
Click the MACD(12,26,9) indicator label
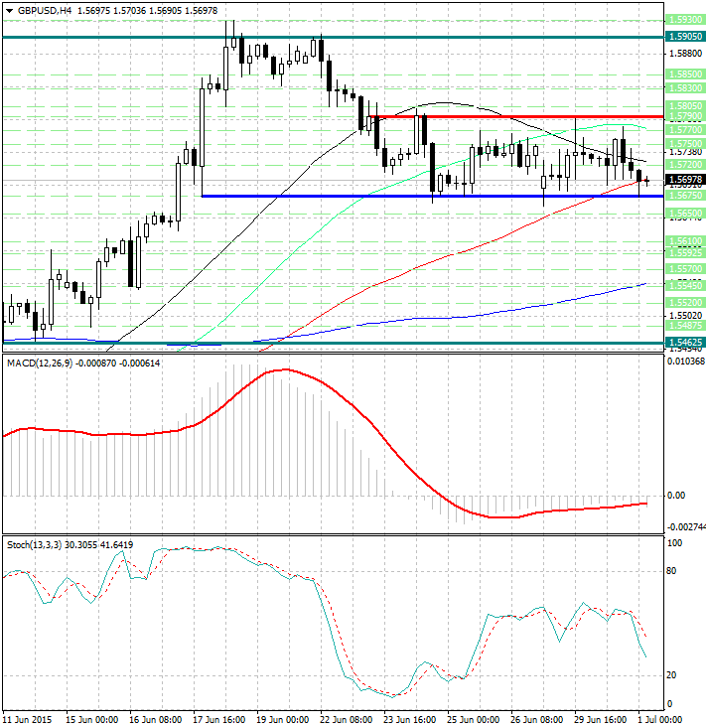[40, 364]
